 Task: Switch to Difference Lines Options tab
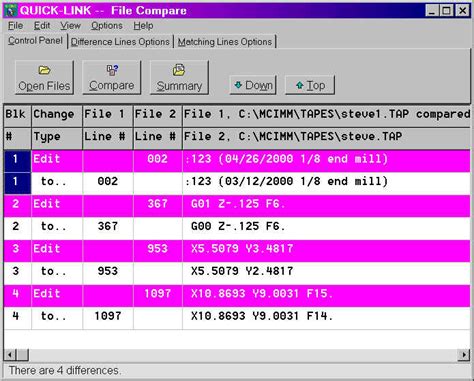120,42
